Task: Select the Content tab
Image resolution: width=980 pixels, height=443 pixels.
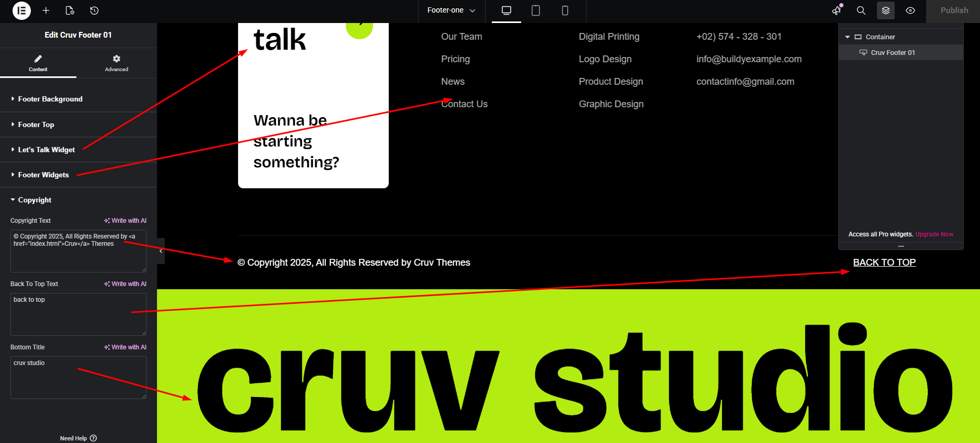Action: click(38, 63)
